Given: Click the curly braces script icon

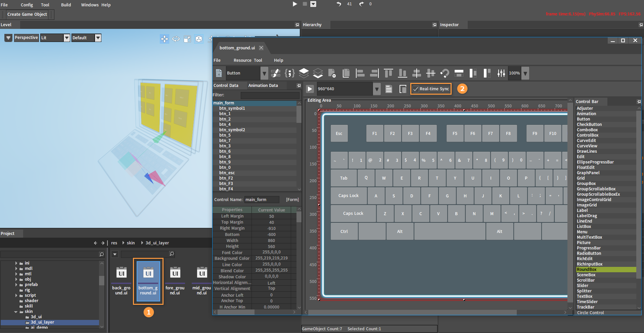Looking at the screenshot, I should (x=290, y=73).
